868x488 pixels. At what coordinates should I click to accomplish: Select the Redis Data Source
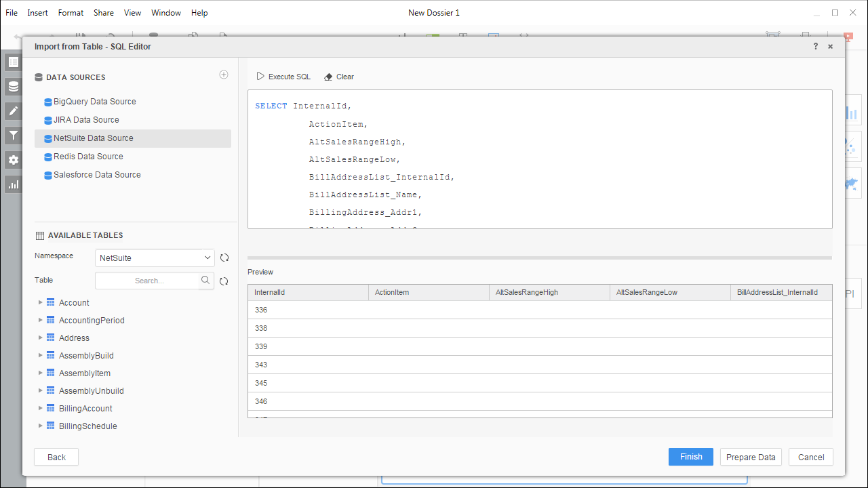pyautogui.click(x=88, y=157)
